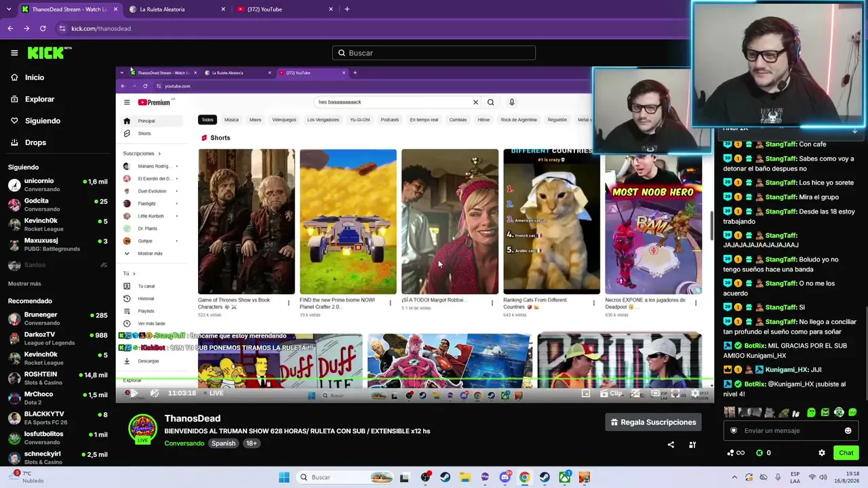868x488 pixels.
Task: Open the chat emoji picker
Action: tap(848, 430)
